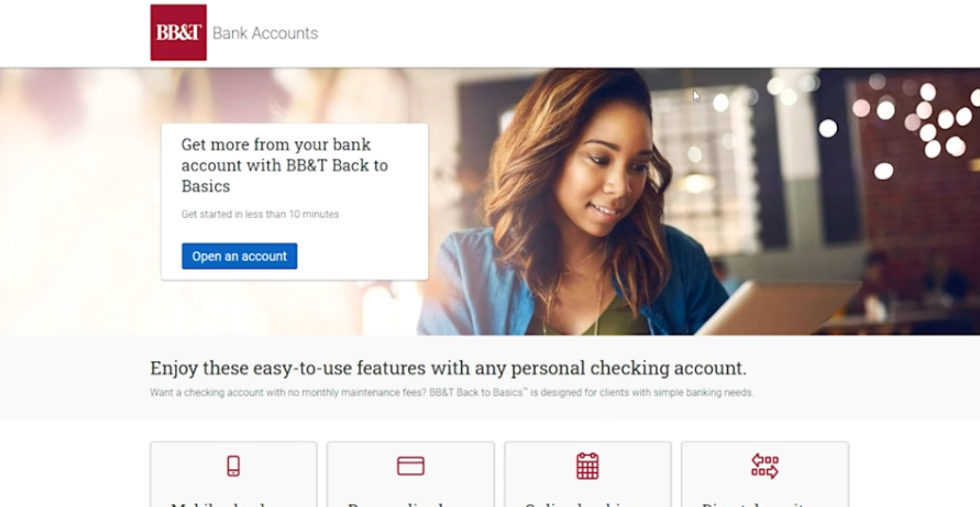
Task: Click 'Get started in less than 10 minutes'
Action: pyautogui.click(x=260, y=214)
